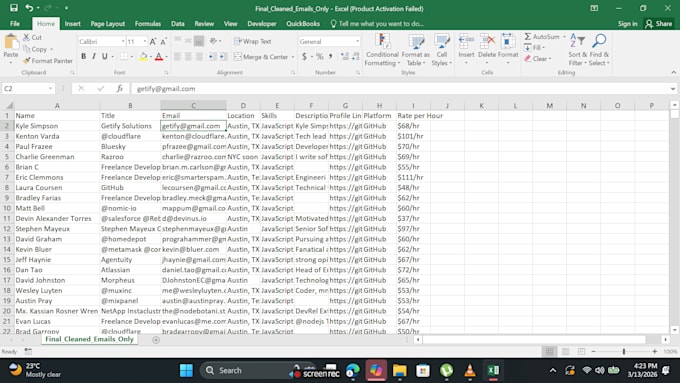
Task: Increase font size with the large A
Action: pyautogui.click(x=153, y=42)
